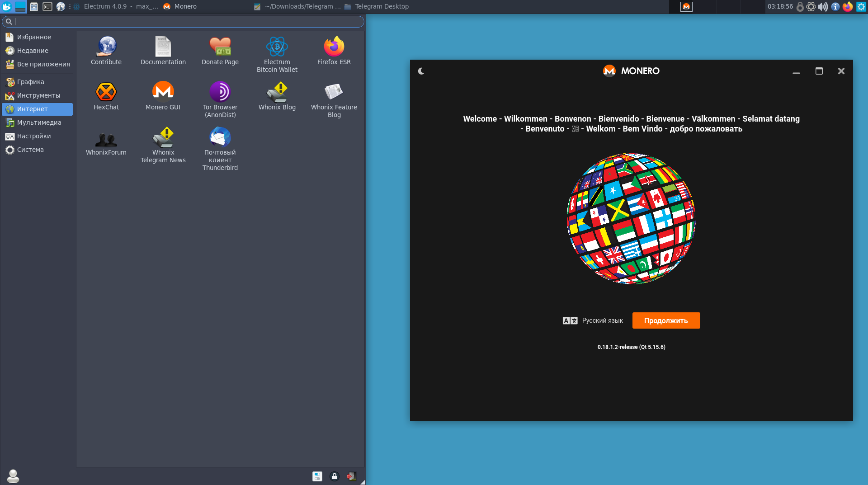Click the Firefox tray icon
Viewport: 868px width, 485px height.
coord(848,6)
